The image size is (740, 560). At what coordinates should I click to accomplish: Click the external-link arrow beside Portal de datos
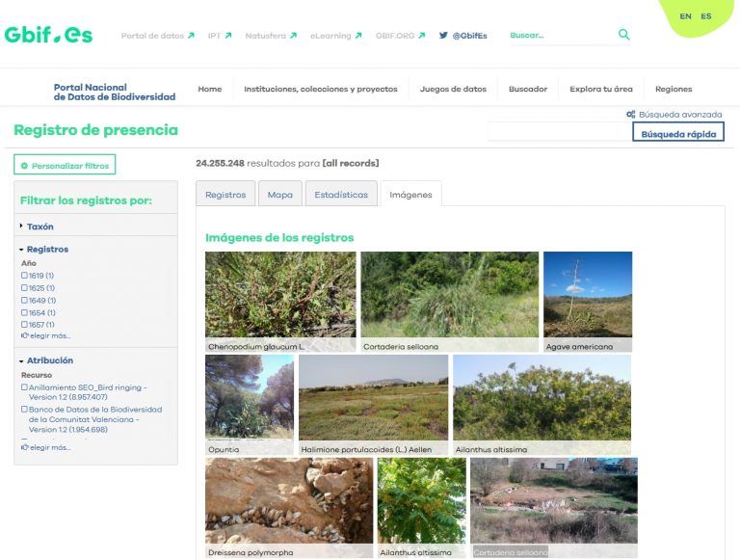[x=191, y=36]
